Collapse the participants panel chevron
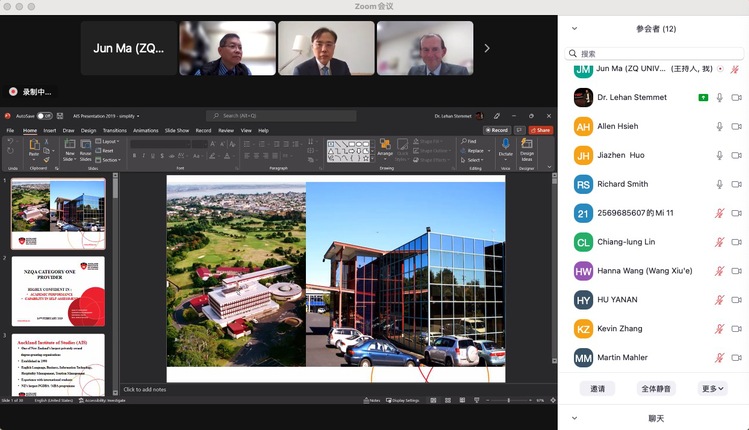 point(574,29)
